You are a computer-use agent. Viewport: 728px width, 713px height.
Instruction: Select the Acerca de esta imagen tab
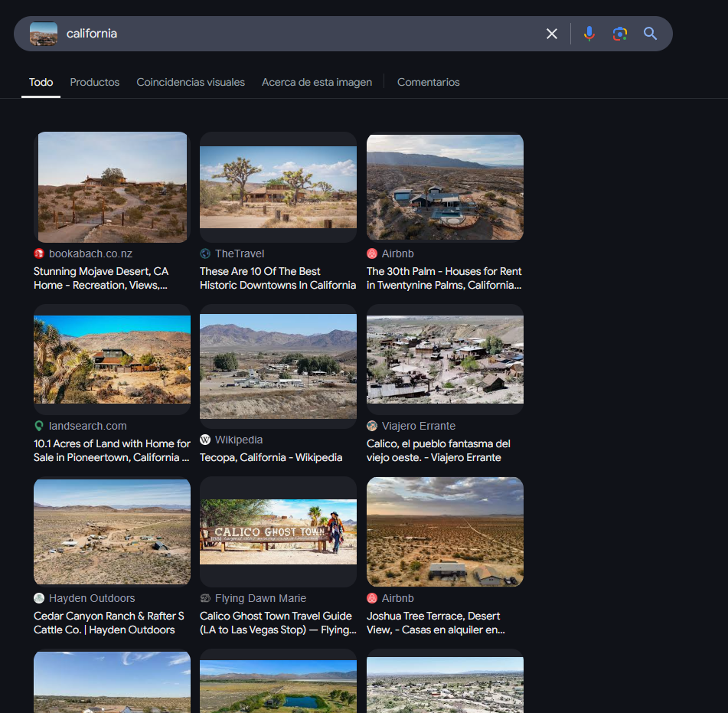[317, 82]
